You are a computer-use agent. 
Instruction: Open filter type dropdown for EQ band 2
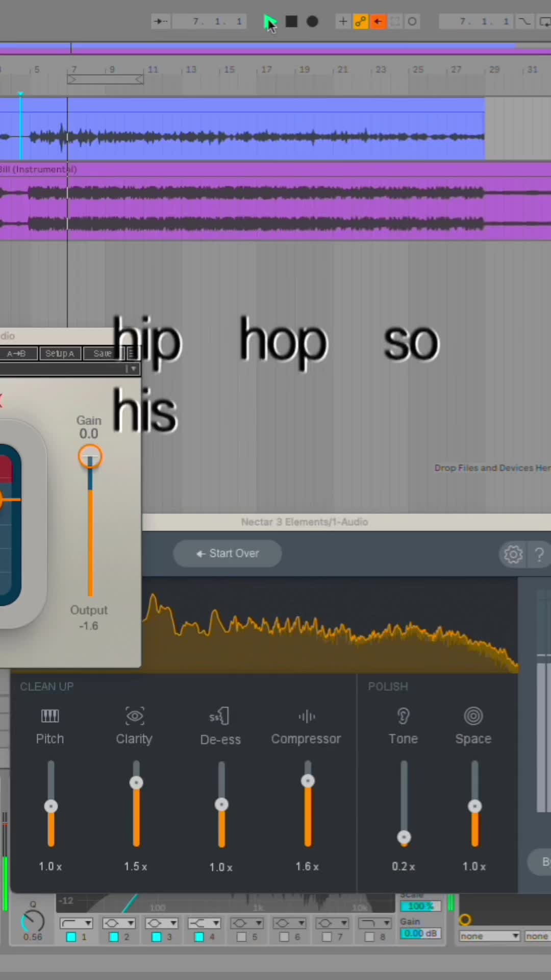[119, 923]
